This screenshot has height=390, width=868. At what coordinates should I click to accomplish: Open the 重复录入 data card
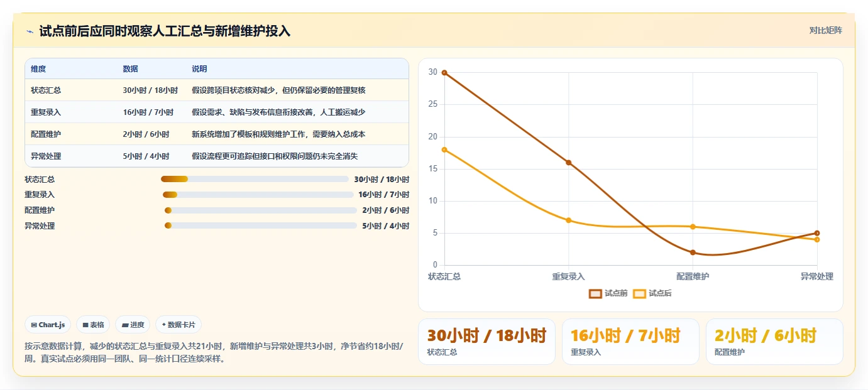[x=630, y=342]
